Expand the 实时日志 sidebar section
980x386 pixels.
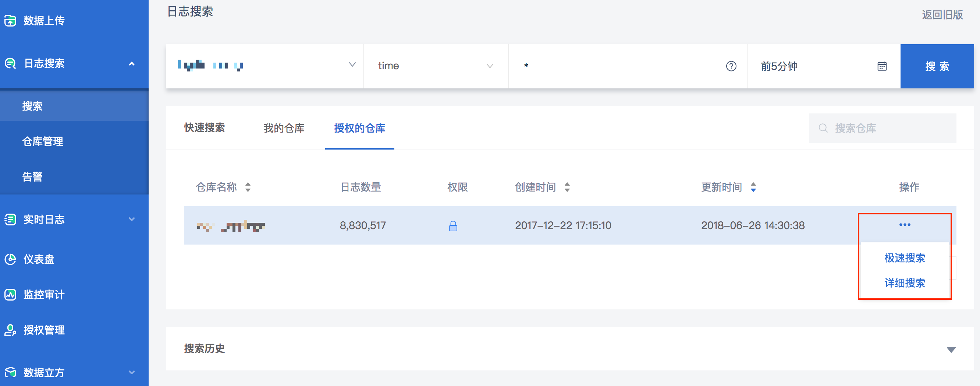click(x=132, y=219)
